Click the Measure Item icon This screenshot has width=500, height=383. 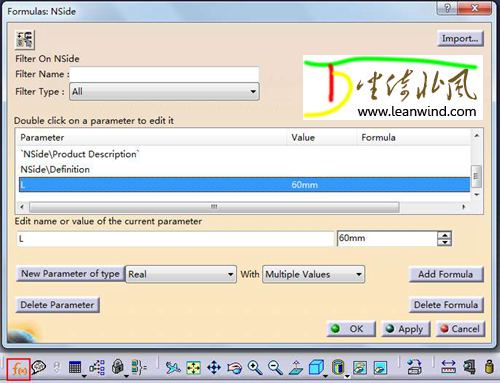click(x=469, y=367)
